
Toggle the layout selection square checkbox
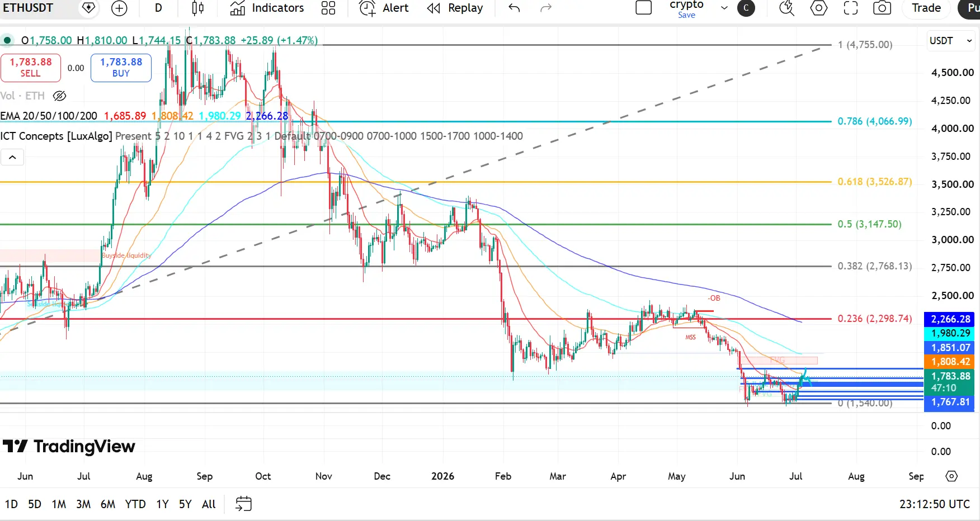tap(644, 8)
